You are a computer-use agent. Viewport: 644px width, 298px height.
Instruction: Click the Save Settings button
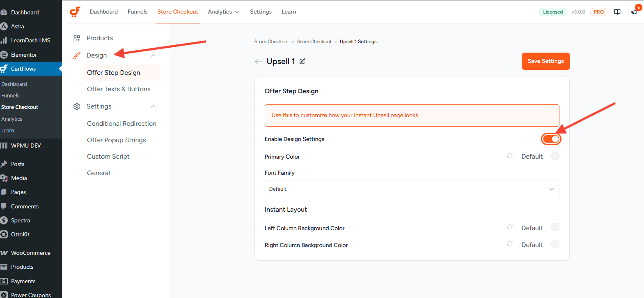pyautogui.click(x=545, y=61)
